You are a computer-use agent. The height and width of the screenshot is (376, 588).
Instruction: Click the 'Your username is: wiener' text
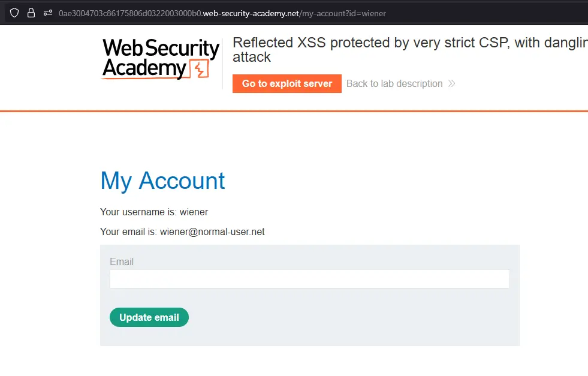(x=154, y=212)
